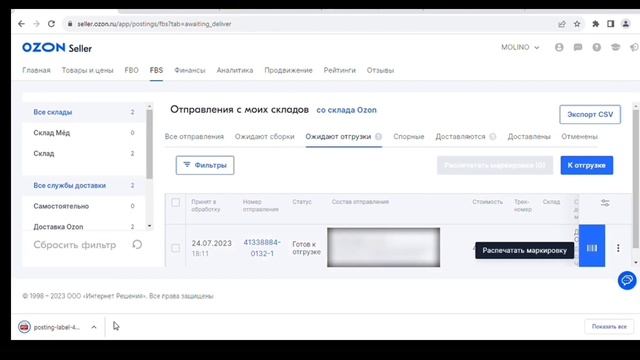Click the shipments table vertical scrollbar
640x360 pixels.
pos(636,178)
